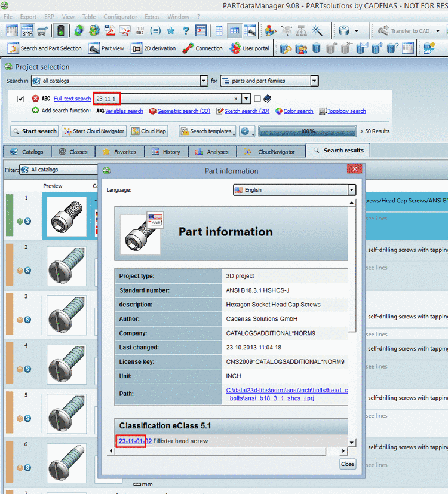Viewport: 448px width, 494px height.
Task: Open the Connection view
Action: (x=202, y=48)
